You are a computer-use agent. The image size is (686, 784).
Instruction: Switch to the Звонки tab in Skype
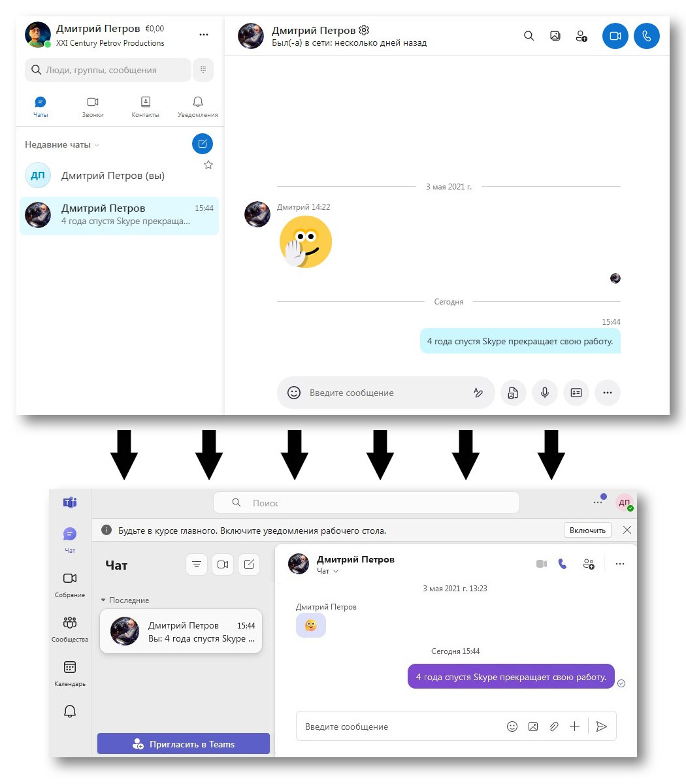click(93, 107)
